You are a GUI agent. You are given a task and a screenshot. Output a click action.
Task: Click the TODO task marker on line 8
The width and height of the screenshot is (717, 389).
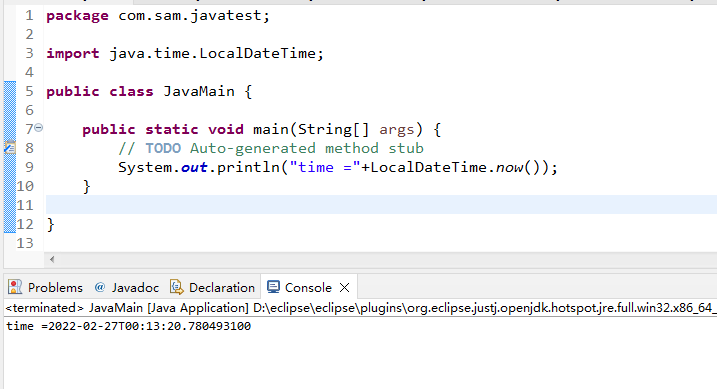pyautogui.click(x=10, y=148)
